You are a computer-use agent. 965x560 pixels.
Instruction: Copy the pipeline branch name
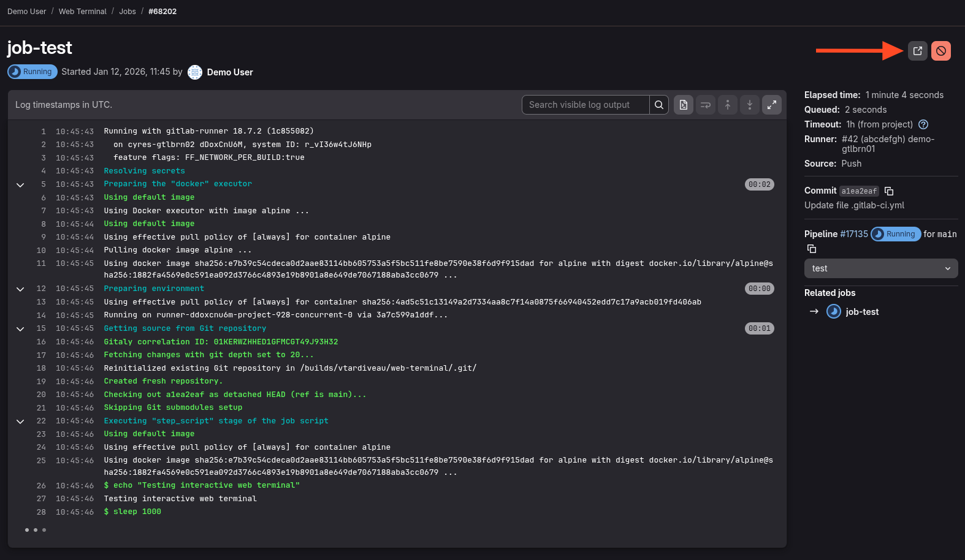click(812, 249)
